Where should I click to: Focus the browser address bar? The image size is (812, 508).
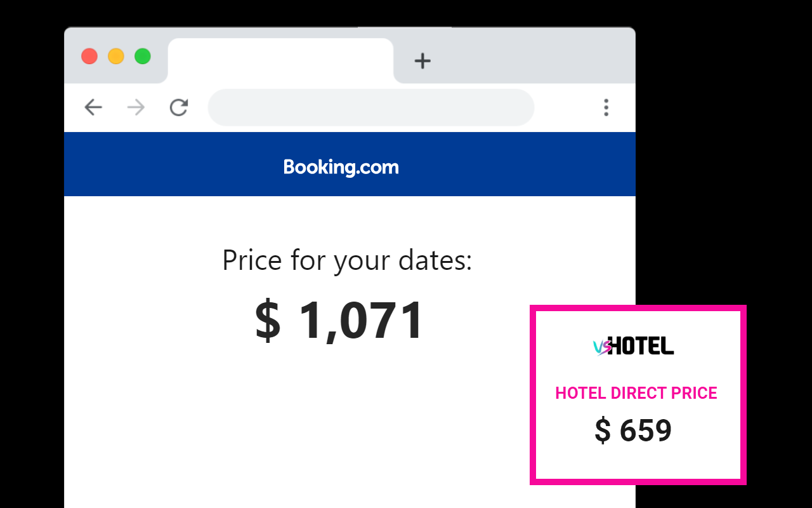coord(371,107)
